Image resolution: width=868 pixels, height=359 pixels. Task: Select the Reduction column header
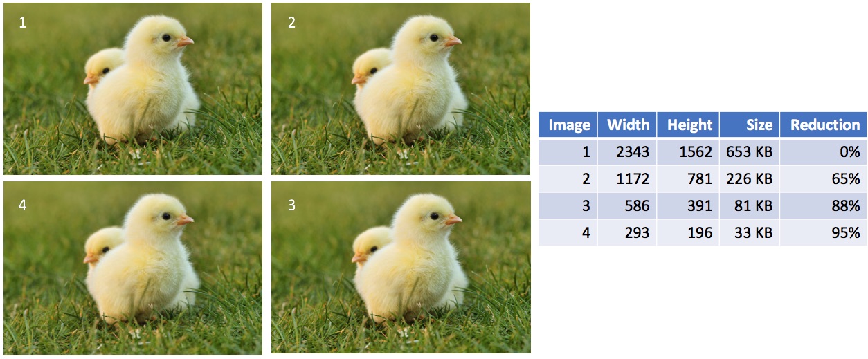[x=823, y=125]
